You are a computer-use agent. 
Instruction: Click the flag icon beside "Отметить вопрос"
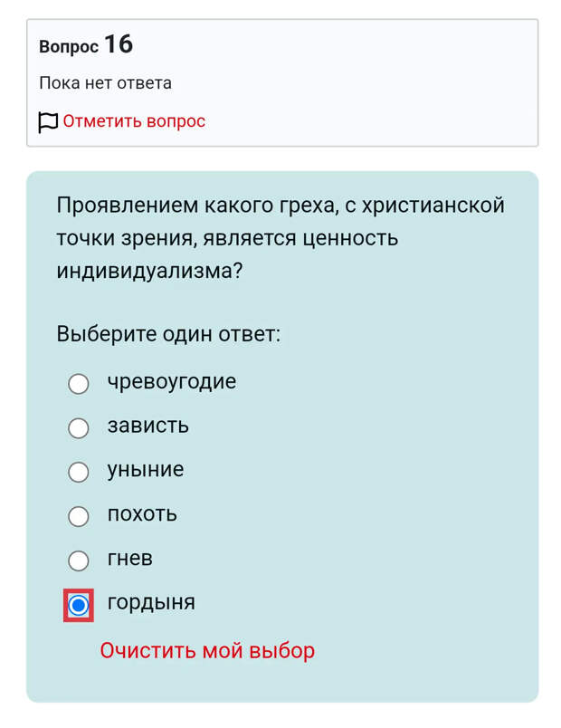pos(46,120)
